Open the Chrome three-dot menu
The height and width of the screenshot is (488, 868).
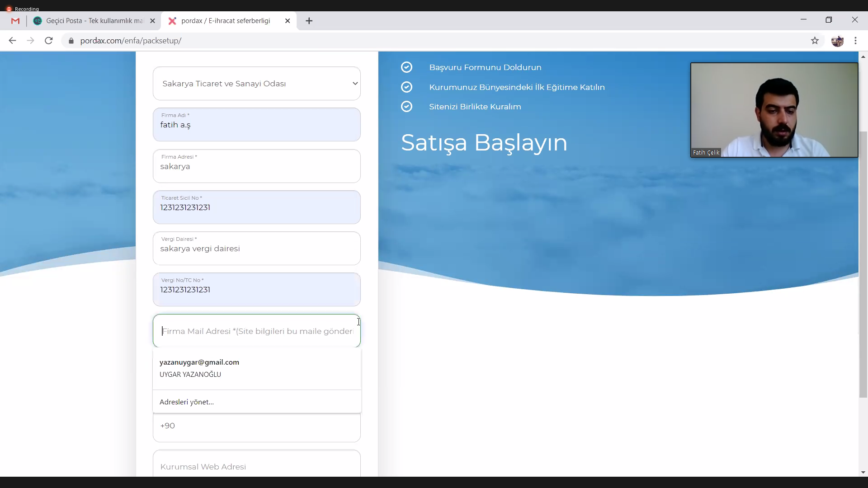[855, 41]
